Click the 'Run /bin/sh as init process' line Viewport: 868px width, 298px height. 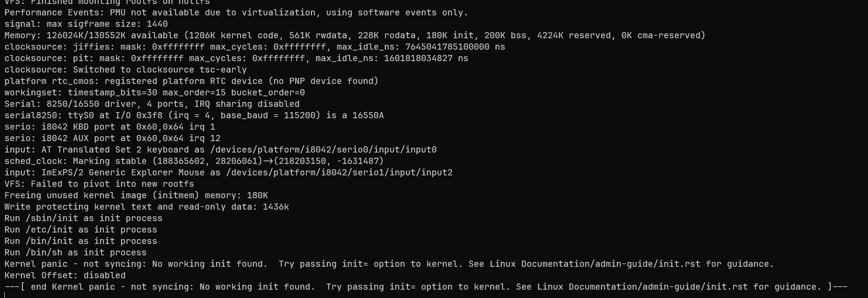coord(76,253)
